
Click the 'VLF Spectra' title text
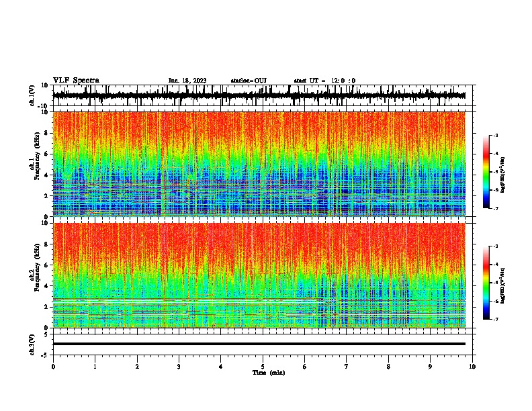coord(76,80)
